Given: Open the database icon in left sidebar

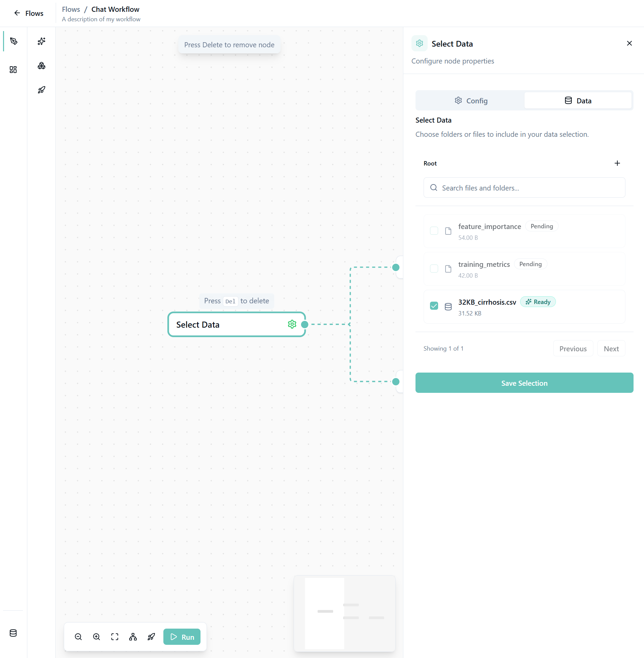Looking at the screenshot, I should [13, 633].
